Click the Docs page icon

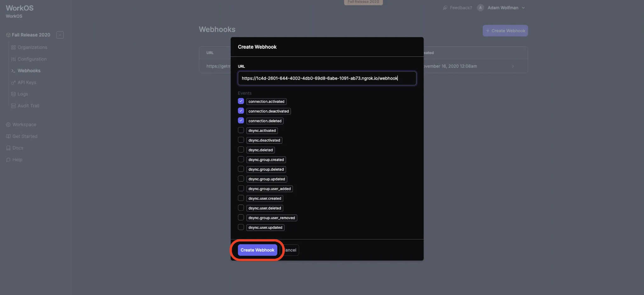(x=8, y=148)
